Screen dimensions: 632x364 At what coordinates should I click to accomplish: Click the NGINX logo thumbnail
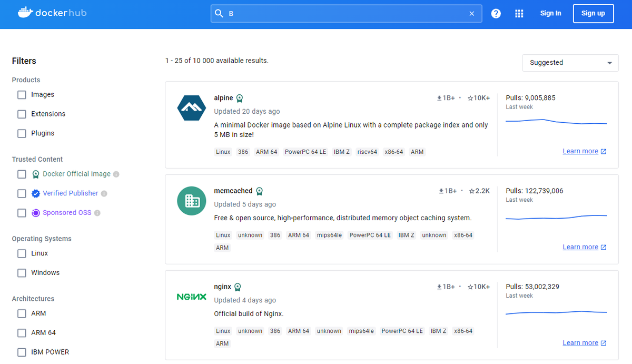coord(191,297)
